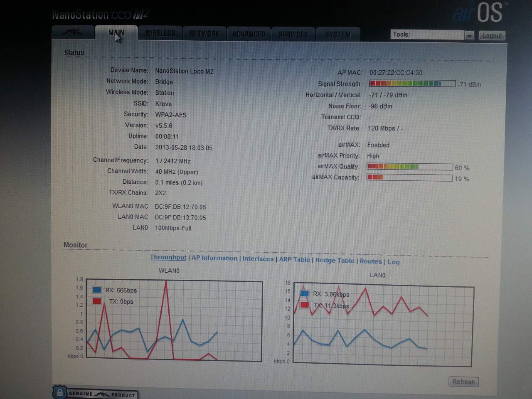
Task: Select the TX/RX Chains value 2X2
Action: (160, 193)
